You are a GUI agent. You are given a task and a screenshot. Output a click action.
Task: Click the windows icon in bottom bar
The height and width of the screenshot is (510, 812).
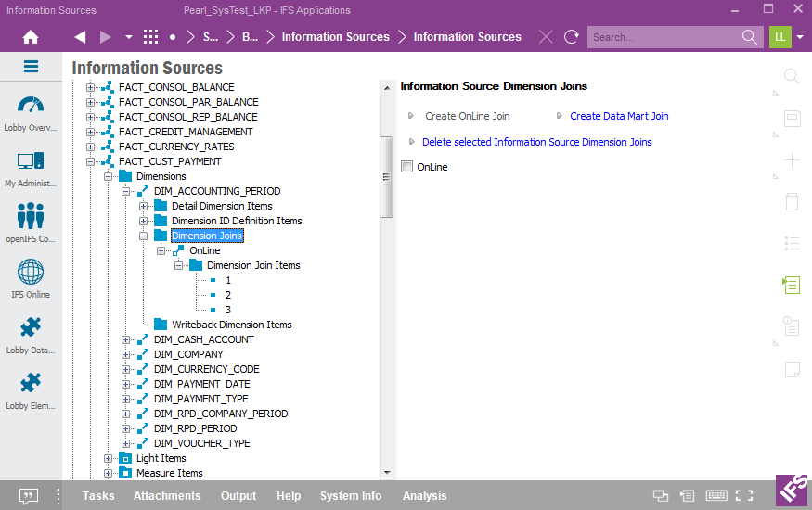click(x=660, y=495)
